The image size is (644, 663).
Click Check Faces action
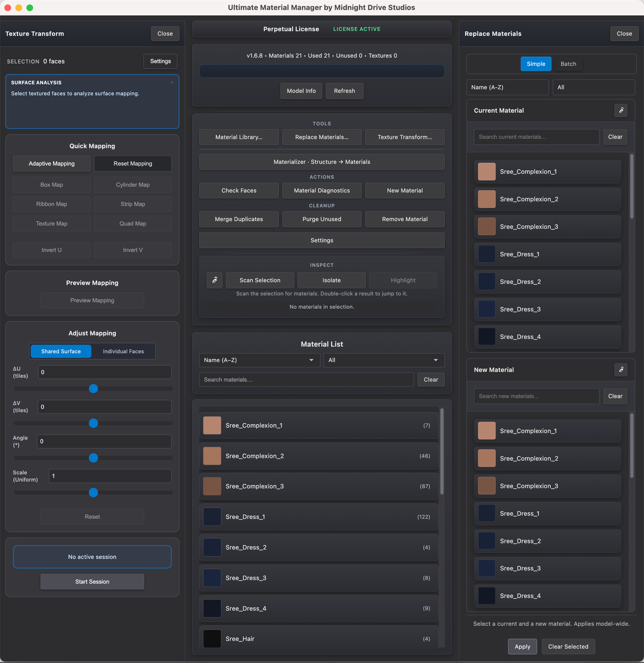tap(239, 190)
